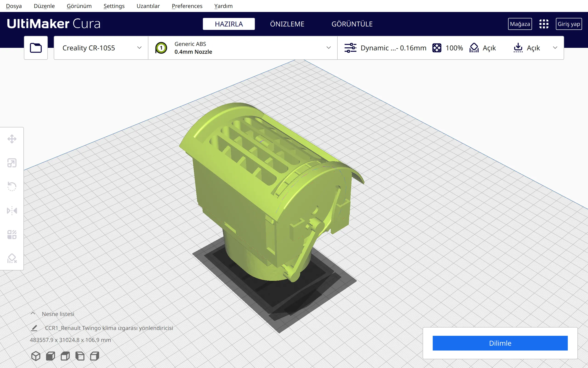Click the build plate adhesion icon
Image resolution: width=588 pixels, height=368 pixels.
tap(518, 48)
